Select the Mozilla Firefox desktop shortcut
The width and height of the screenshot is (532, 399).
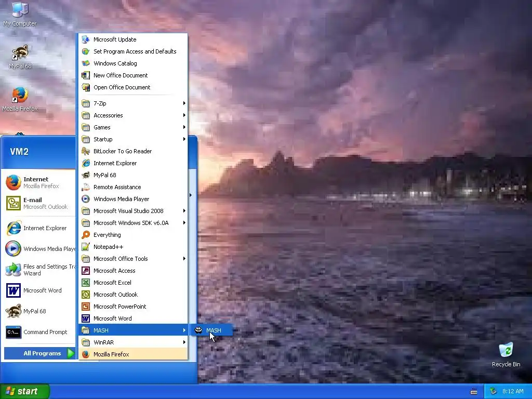coord(20,99)
